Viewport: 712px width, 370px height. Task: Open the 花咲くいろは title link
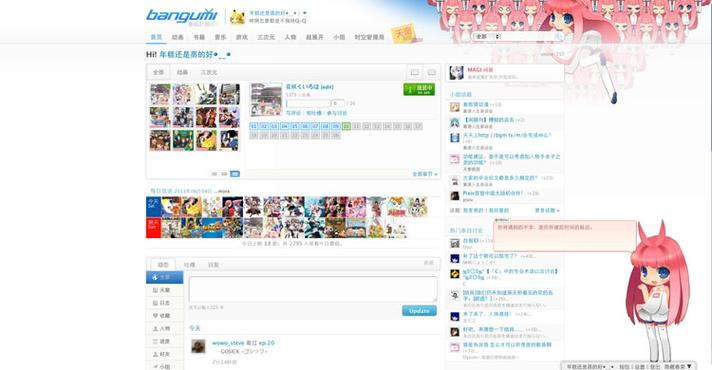point(302,87)
